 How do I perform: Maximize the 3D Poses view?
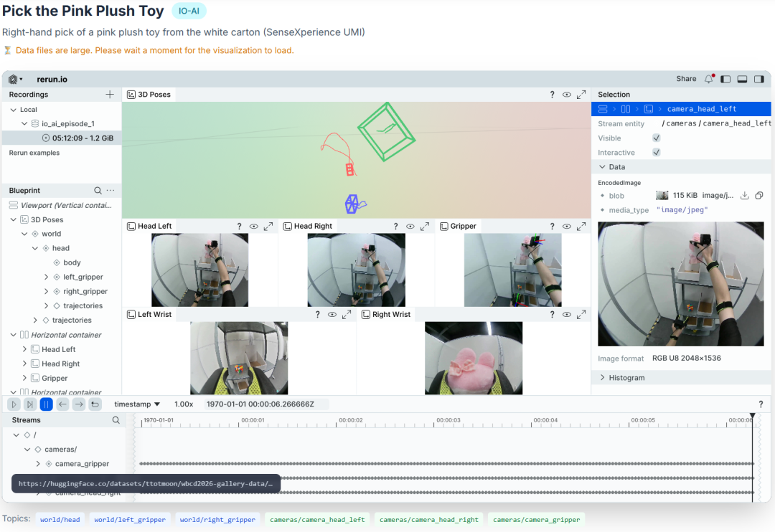(581, 95)
